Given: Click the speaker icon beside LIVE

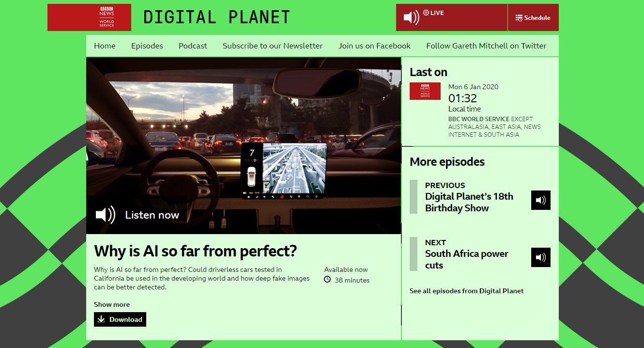Looking at the screenshot, I should pos(411,17).
